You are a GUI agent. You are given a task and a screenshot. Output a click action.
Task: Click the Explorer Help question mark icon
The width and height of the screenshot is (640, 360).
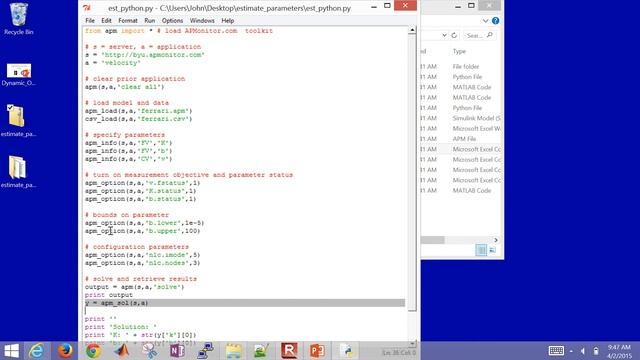(496, 21)
